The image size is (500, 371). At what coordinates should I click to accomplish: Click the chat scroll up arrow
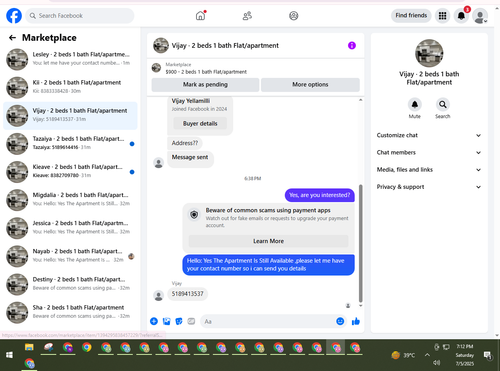[360, 100]
